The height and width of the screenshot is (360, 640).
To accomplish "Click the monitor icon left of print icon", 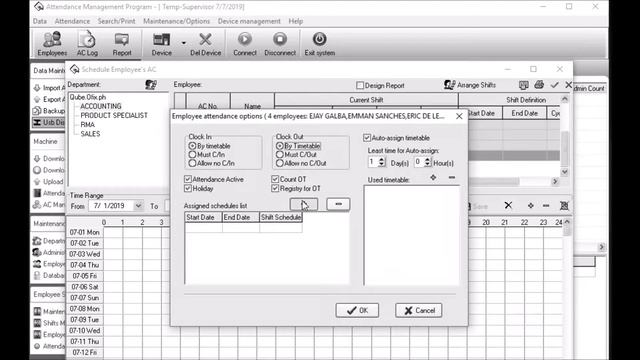I will [x=524, y=85].
